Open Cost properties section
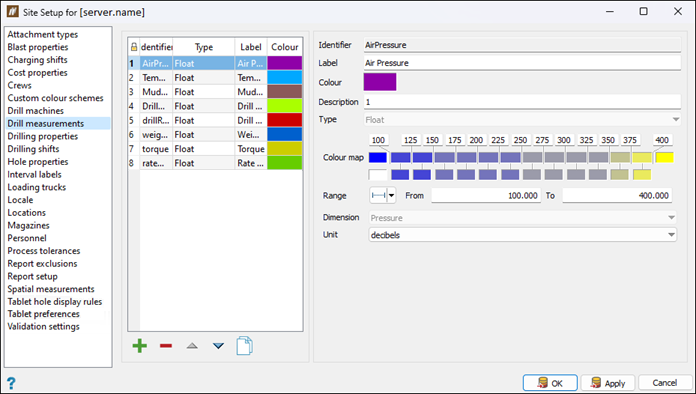Image resolution: width=696 pixels, height=394 pixels. 37,73
